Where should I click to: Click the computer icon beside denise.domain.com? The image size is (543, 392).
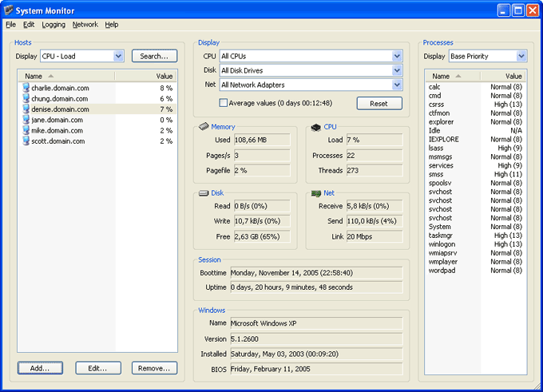coord(26,109)
